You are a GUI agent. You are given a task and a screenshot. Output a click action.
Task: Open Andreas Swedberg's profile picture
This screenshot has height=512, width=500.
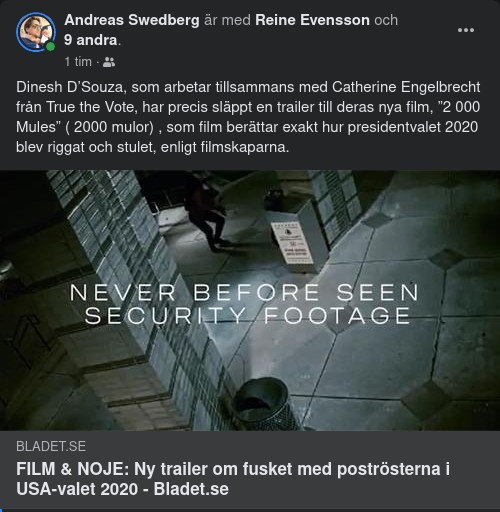pyautogui.click(x=36, y=32)
